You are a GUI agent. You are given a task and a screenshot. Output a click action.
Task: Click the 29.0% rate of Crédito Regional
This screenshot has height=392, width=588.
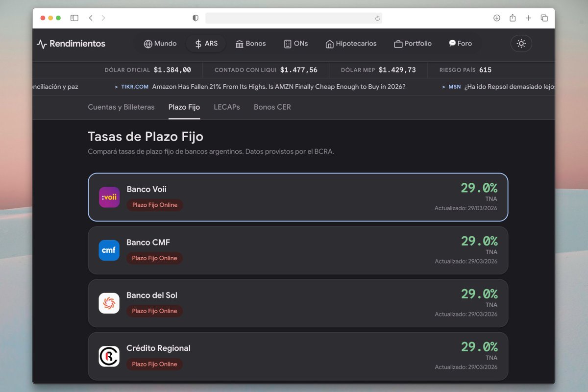479,346
